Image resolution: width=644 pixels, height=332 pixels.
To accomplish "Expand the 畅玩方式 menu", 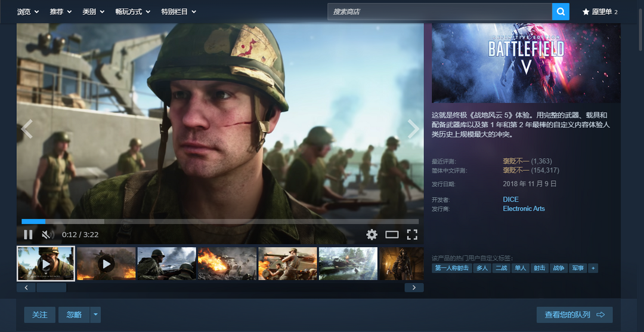I will [x=132, y=12].
